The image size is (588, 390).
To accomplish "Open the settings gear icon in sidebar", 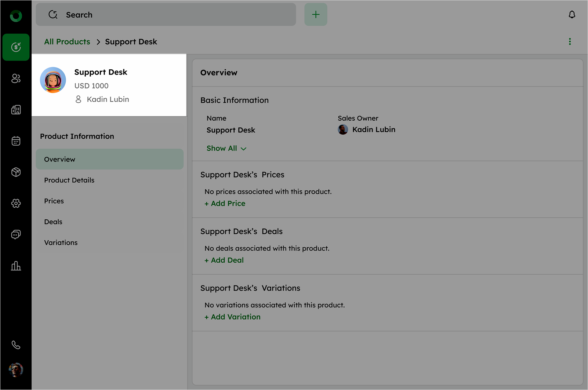I will tap(16, 203).
